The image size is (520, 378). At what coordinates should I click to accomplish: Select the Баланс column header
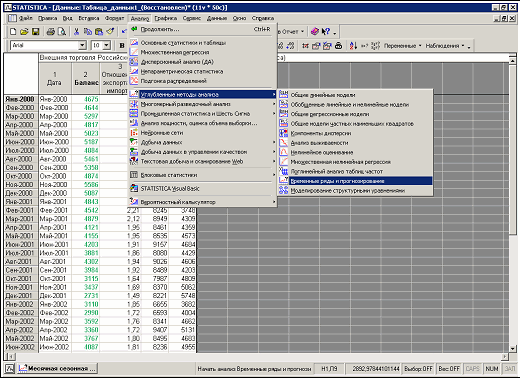pos(86,79)
